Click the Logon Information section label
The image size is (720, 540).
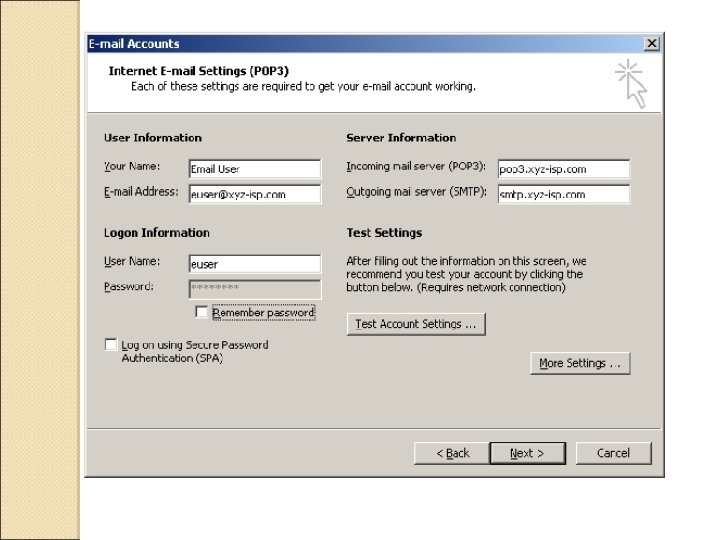[157, 233]
